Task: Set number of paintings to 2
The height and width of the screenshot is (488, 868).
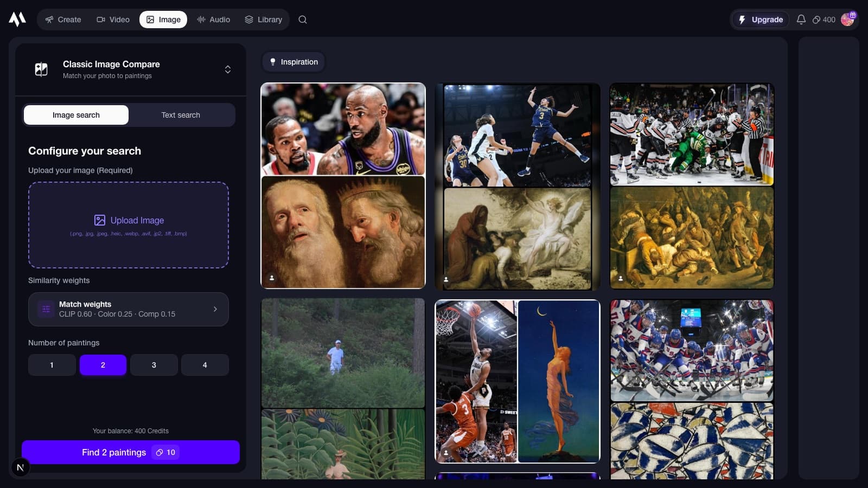Action: click(x=103, y=365)
